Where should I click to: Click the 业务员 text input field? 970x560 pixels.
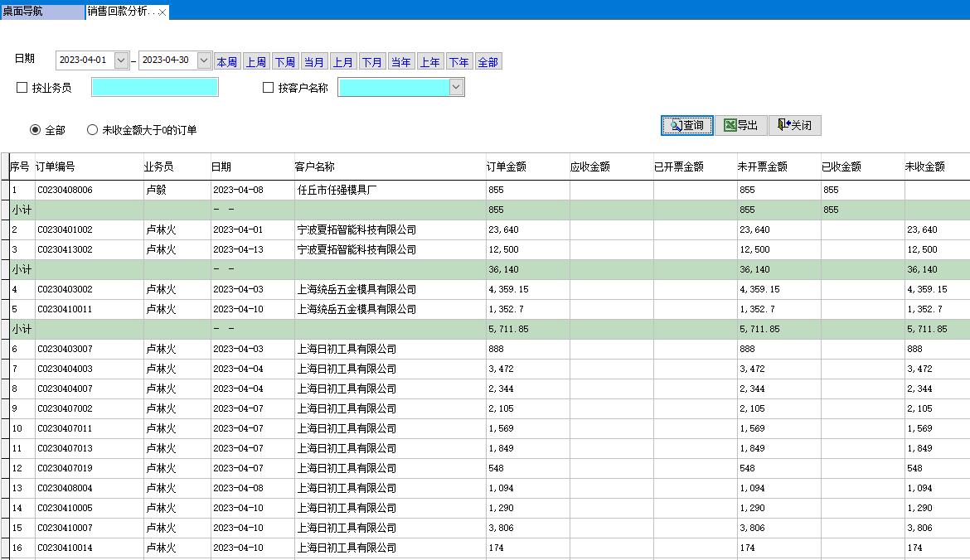(x=155, y=86)
